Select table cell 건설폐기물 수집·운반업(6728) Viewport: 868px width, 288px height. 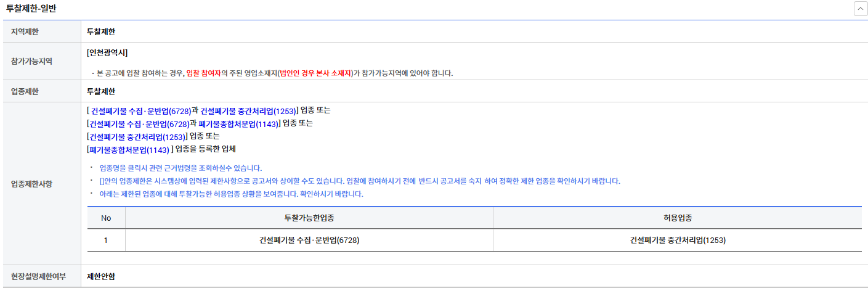309,241
